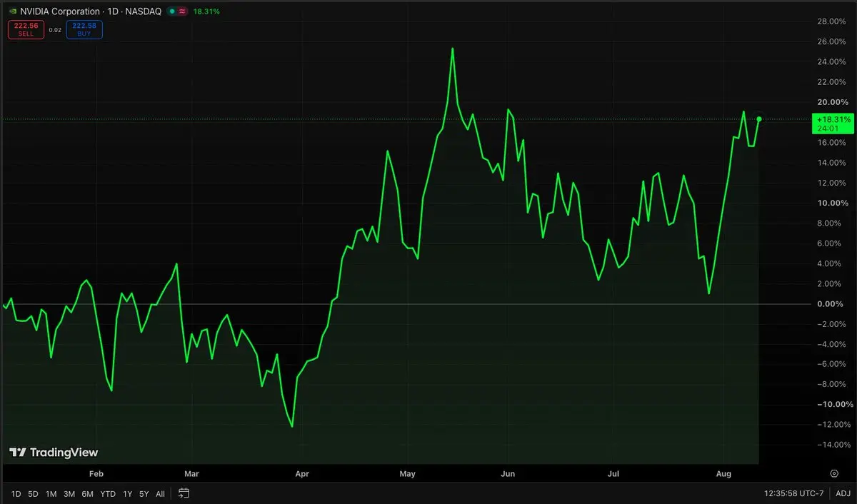The height and width of the screenshot is (504, 857).
Task: Click the Jun label on time axis
Action: coord(508,473)
